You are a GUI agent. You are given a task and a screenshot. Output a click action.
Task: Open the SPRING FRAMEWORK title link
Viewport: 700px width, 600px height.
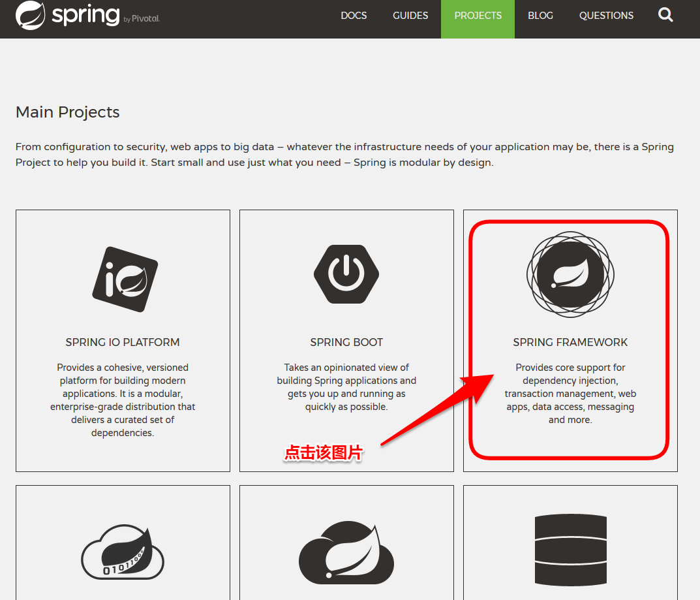pos(570,342)
